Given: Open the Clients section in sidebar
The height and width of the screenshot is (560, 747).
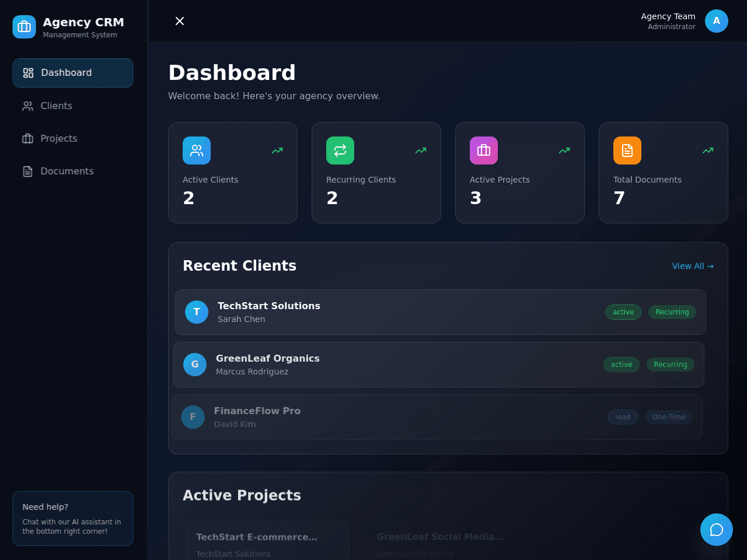Looking at the screenshot, I should pos(73,106).
